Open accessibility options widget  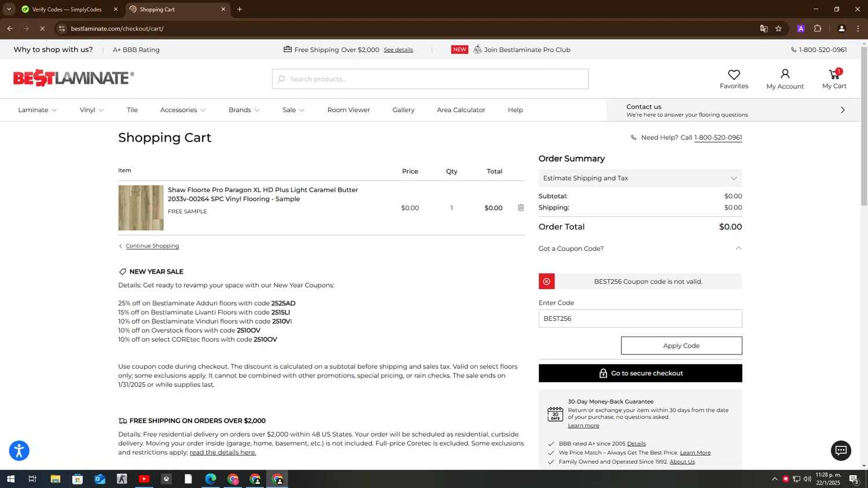[19, 450]
